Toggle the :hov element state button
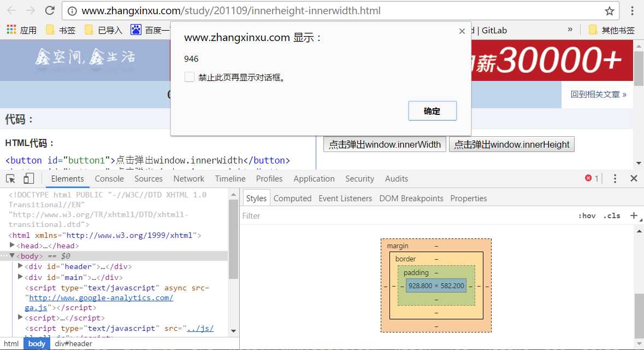Viewport: 644px width, 350px height. (x=587, y=216)
